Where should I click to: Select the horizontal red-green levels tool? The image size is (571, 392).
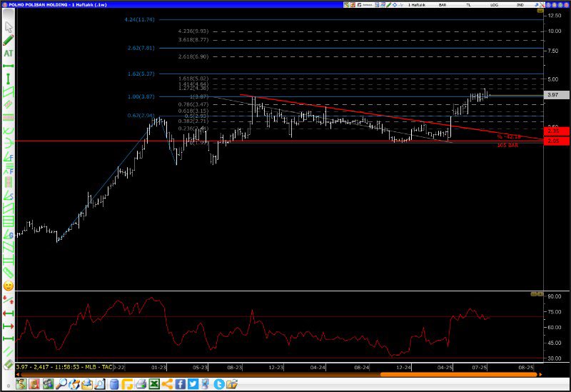(9, 117)
